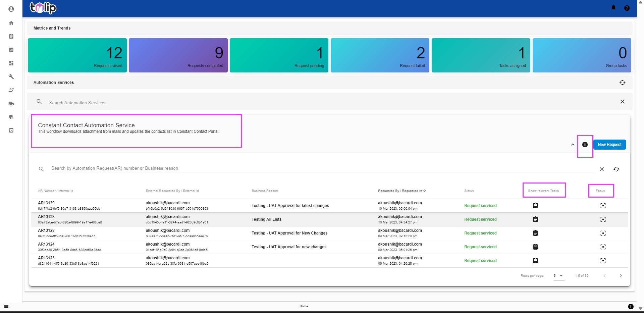The image size is (644, 313).
Task: Click the Constant Contact Automation Service title
Action: (x=86, y=125)
